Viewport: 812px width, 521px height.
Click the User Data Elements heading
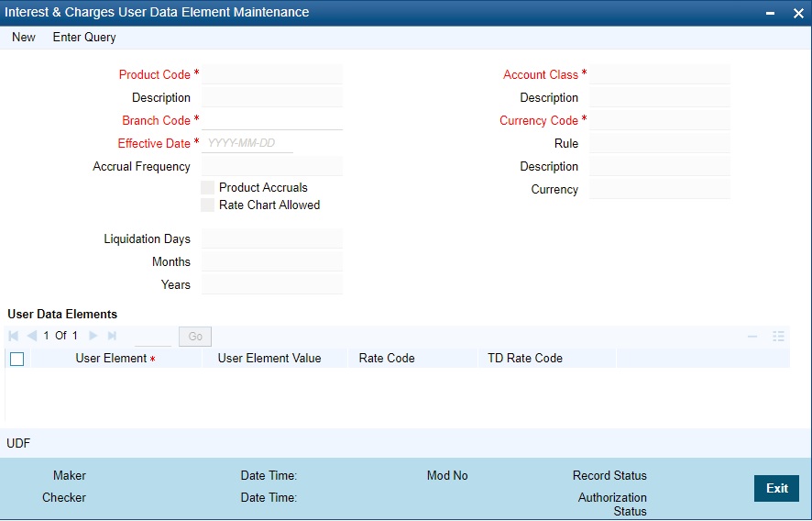(x=62, y=314)
